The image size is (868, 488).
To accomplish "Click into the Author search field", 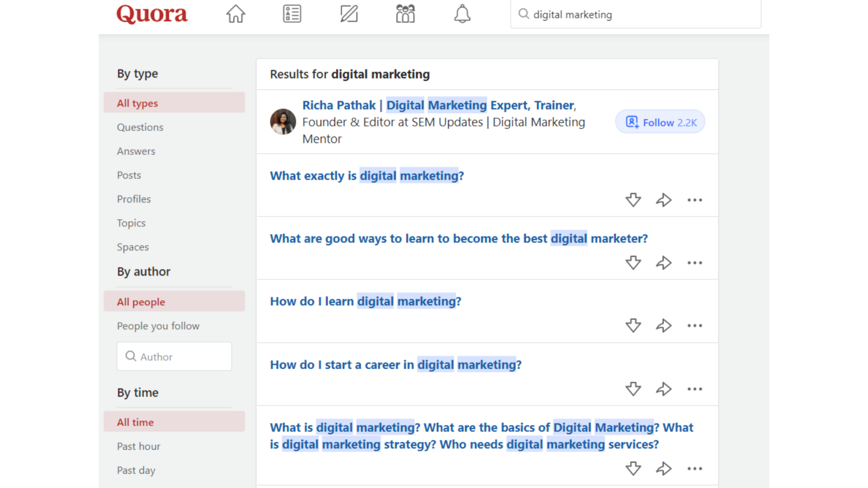I will [174, 357].
